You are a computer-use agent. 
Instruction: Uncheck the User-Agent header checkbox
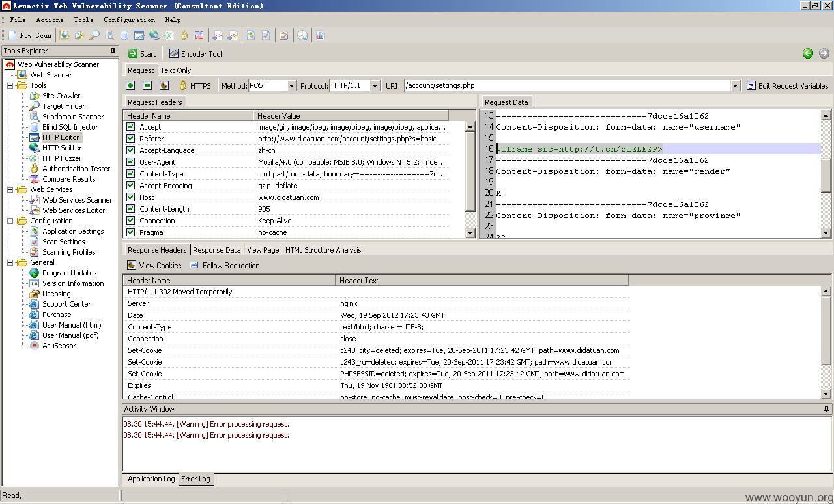[130, 162]
